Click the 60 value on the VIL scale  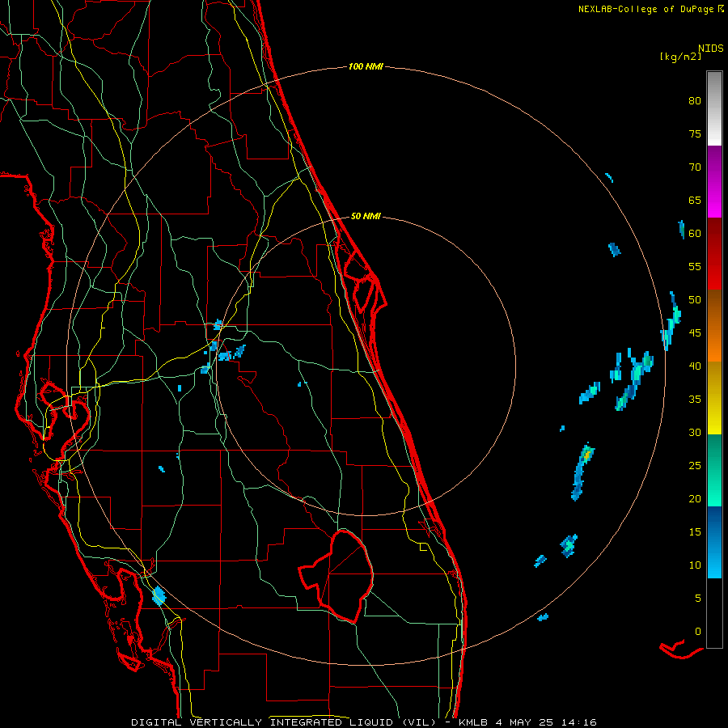[695, 233]
